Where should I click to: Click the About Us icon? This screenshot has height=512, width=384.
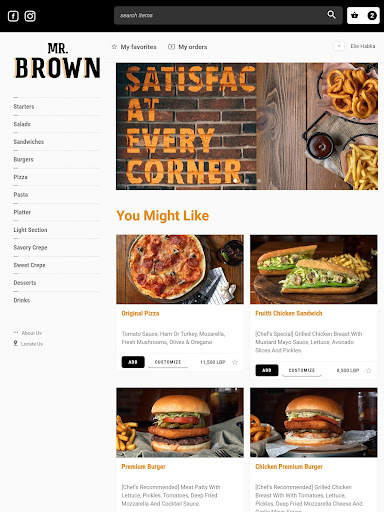16,333
